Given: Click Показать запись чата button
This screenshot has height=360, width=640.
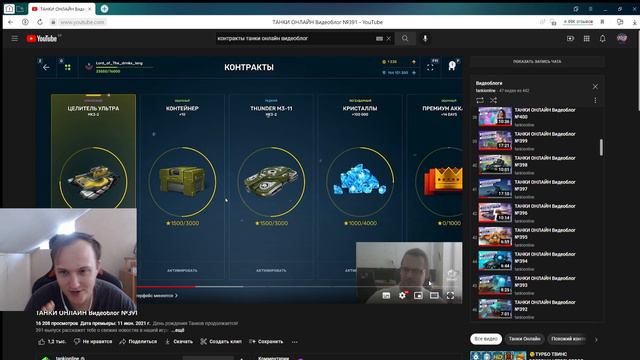Looking at the screenshot, I should tap(537, 62).
